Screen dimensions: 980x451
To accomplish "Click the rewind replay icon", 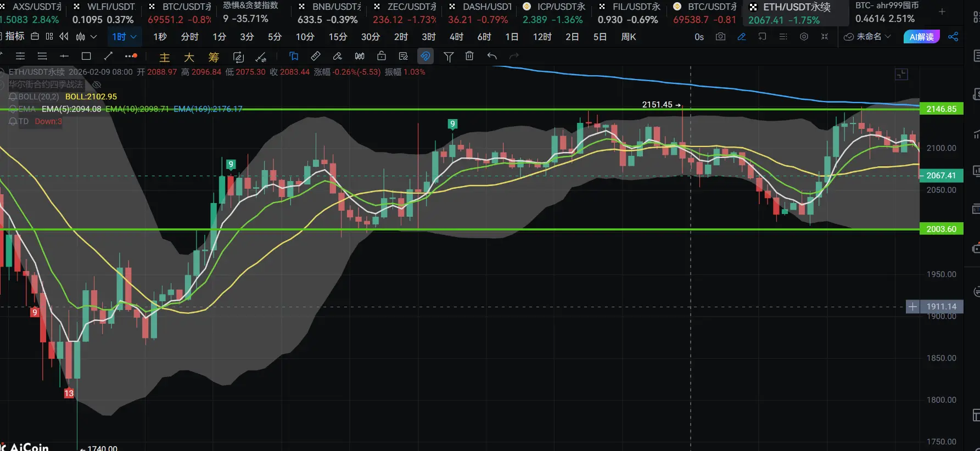I will coord(64,36).
